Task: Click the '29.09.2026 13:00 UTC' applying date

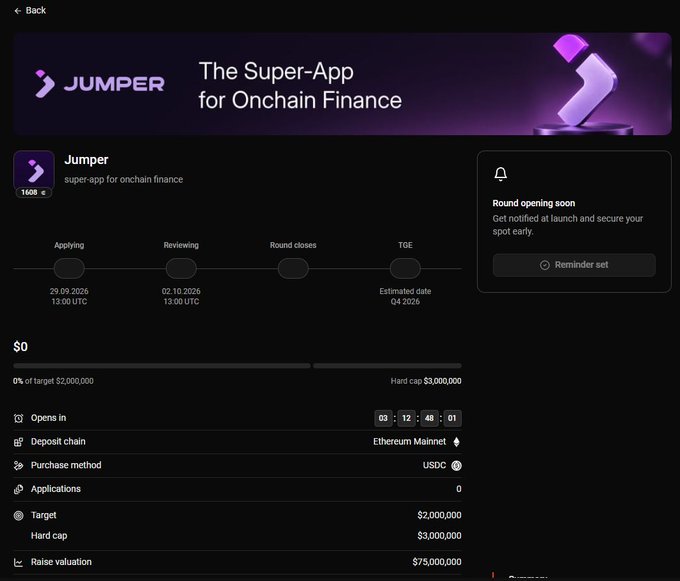Action: point(69,296)
